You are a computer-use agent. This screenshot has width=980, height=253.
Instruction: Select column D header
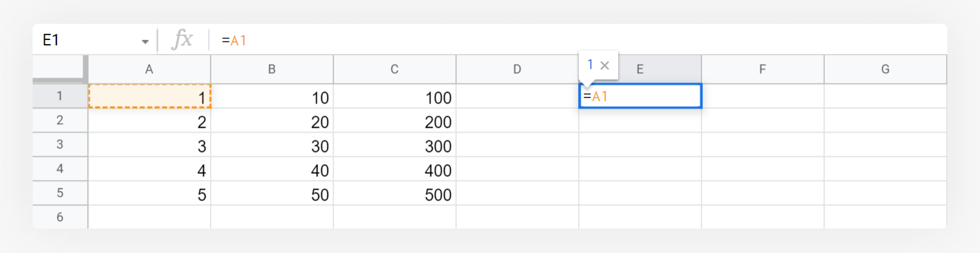point(517,69)
